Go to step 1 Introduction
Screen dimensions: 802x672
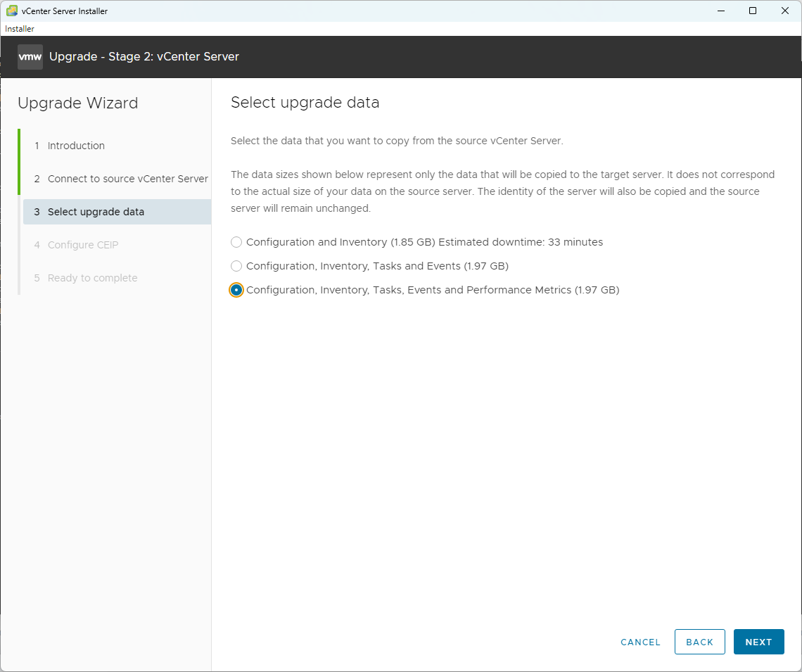coord(76,146)
